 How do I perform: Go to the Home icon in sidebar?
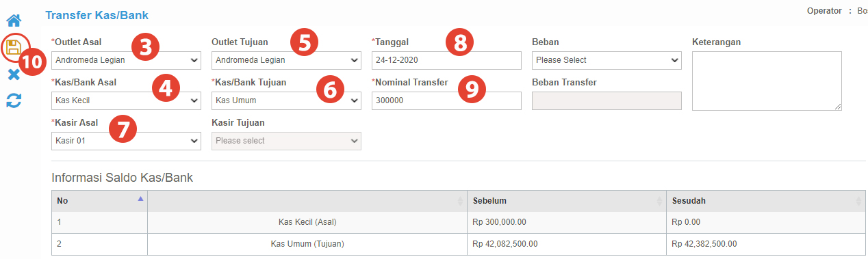pyautogui.click(x=14, y=21)
